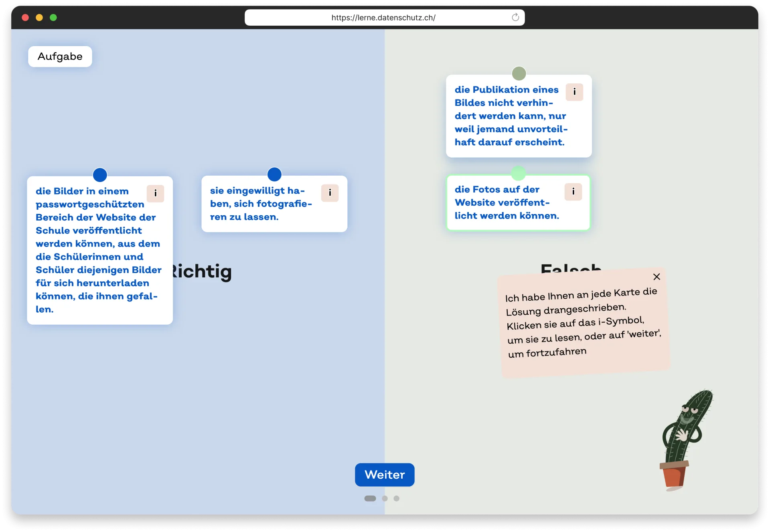Open info on the password-protected area card
770x532 pixels.
click(155, 194)
